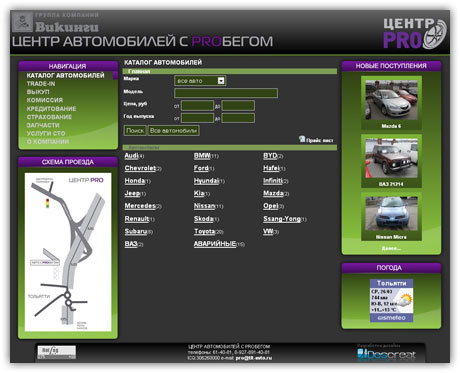This screenshot has height=373, width=460.
Task: Click the route map image
Action: click(68, 252)
